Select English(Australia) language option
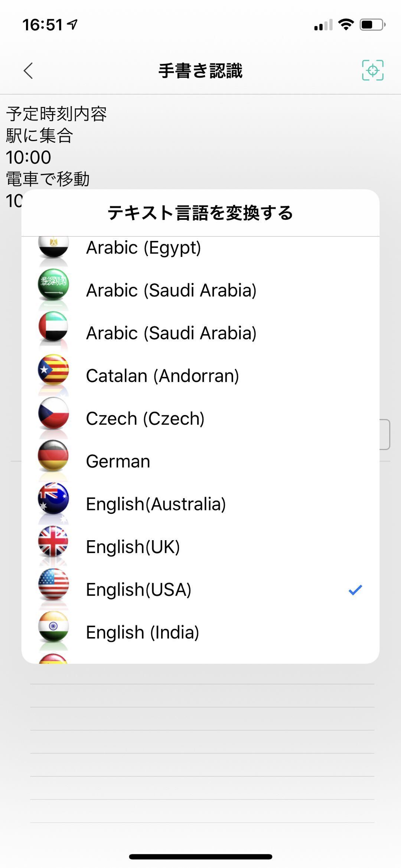 point(156,504)
